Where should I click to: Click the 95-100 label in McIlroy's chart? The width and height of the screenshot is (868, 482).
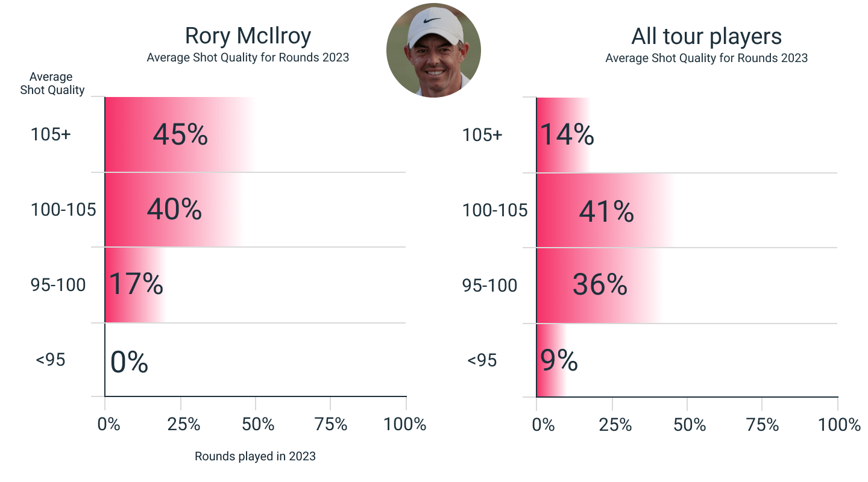click(58, 284)
